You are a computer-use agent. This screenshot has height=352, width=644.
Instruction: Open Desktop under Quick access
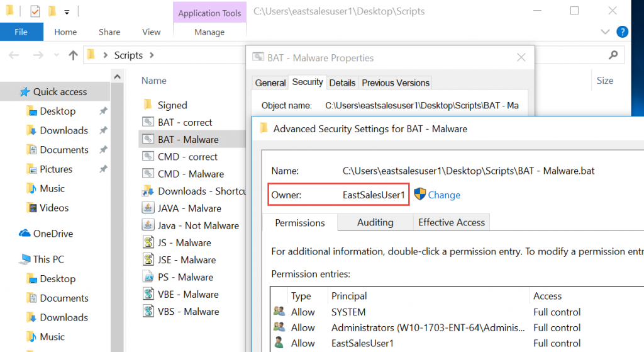[57, 111]
